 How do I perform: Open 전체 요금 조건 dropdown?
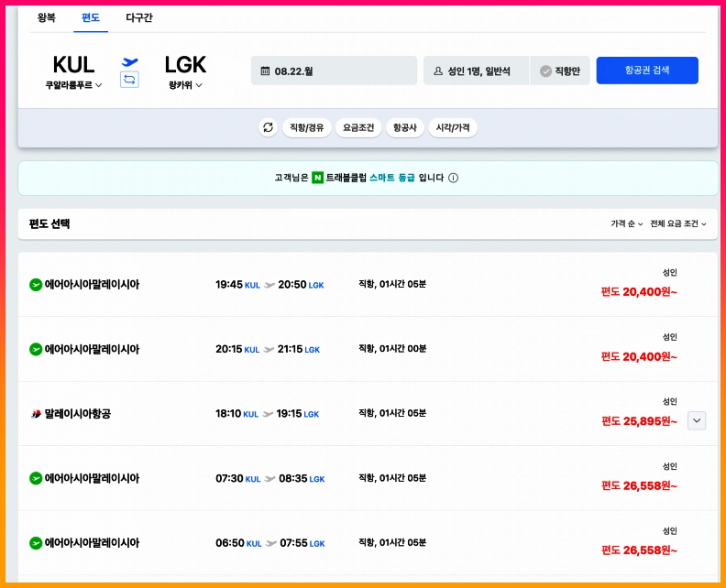pyautogui.click(x=677, y=223)
